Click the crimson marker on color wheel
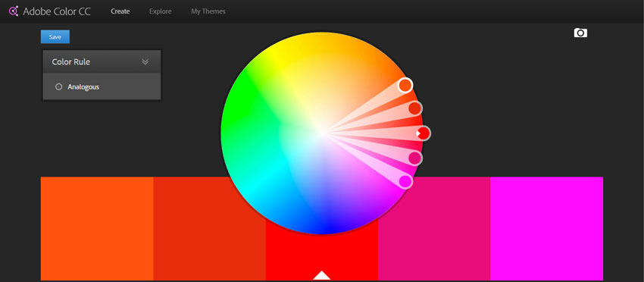Viewport: 644px width, 282px height. [415, 158]
